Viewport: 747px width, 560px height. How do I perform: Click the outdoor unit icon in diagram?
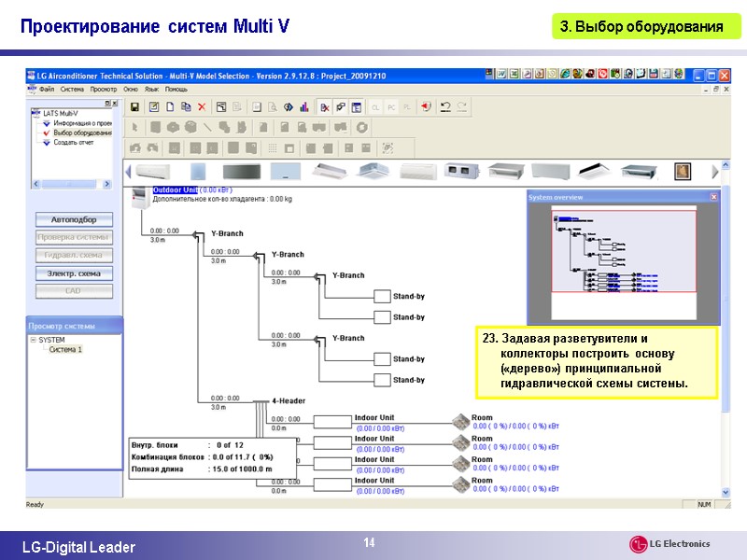pyautogui.click(x=140, y=198)
